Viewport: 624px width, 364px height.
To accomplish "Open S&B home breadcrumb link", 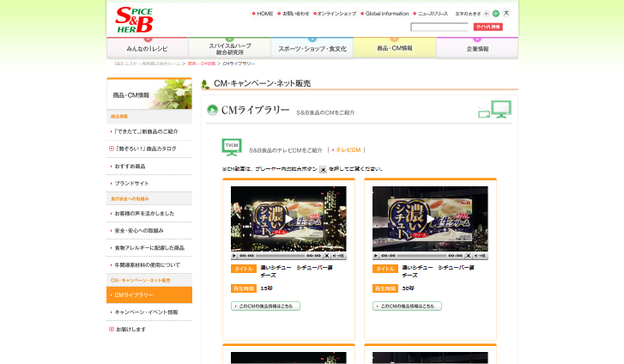I will coord(148,64).
